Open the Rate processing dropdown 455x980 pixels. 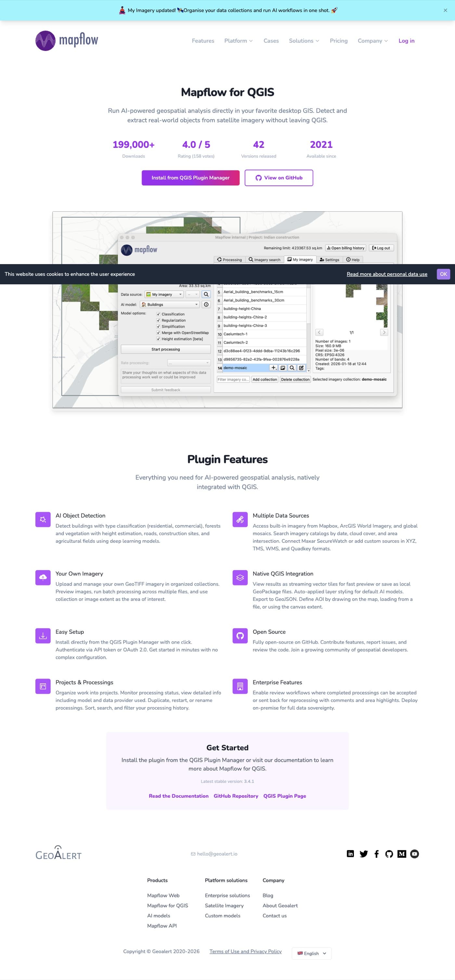tap(189, 363)
